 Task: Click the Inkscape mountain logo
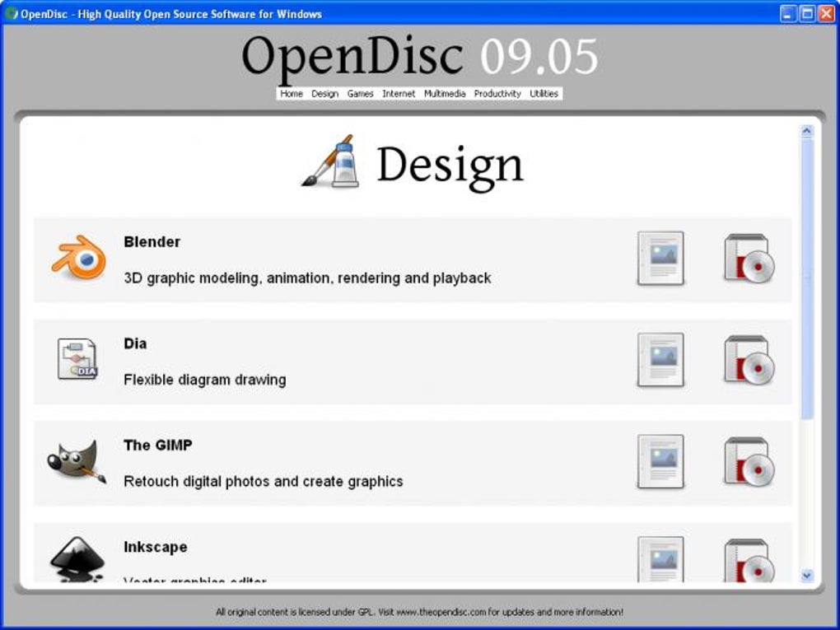pyautogui.click(x=77, y=558)
